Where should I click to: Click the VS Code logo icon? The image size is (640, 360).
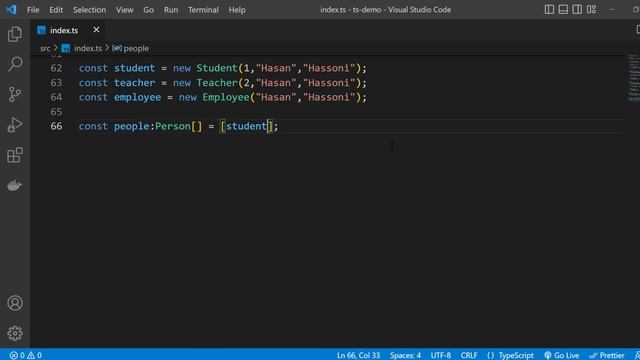tap(11, 9)
